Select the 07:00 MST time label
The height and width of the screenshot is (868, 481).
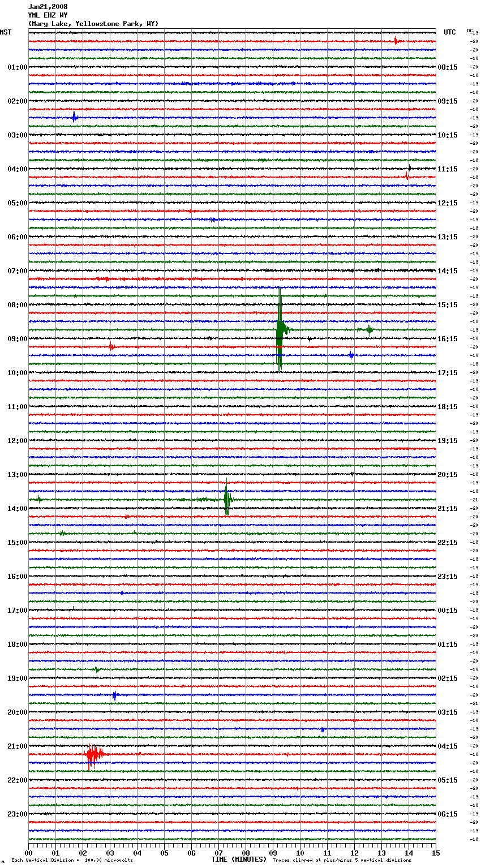pyautogui.click(x=18, y=271)
